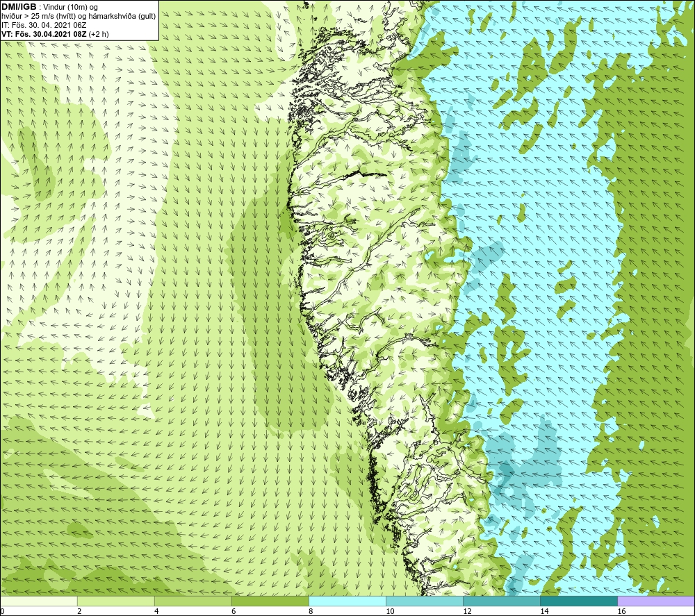This screenshot has height=616, width=695.
Task: Select the pale cream 0–2 m/s colour swatch
Action: coord(38,601)
